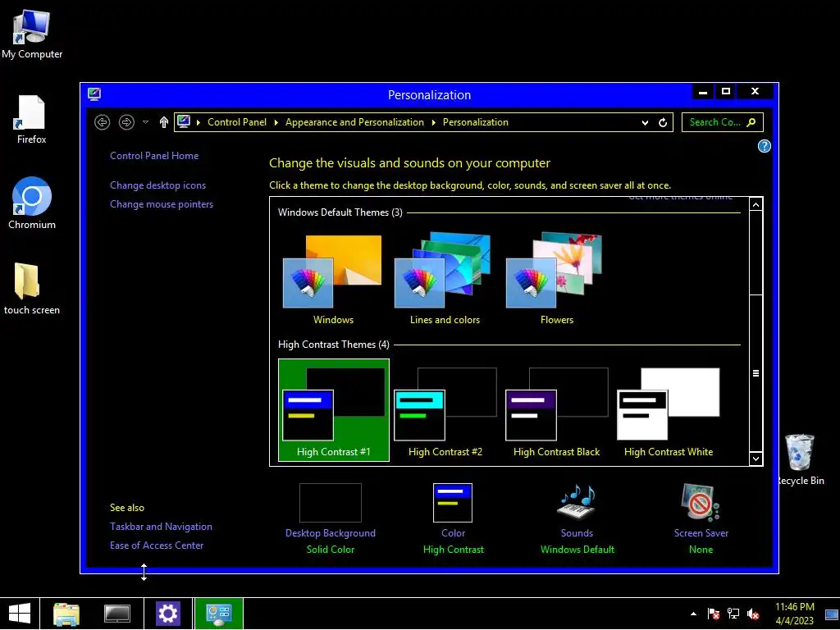Open Taskbar and Navigation link
The height and width of the screenshot is (630, 840).
point(161,527)
